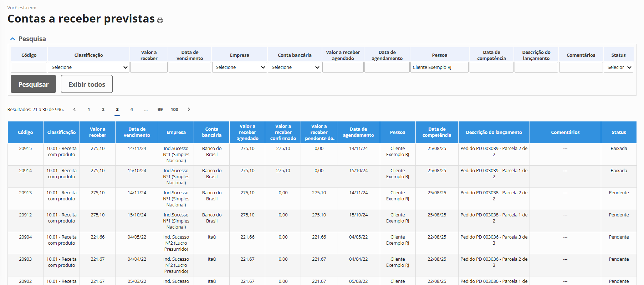The height and width of the screenshot is (285, 644).
Task: Go to results page 4
Action: tap(132, 110)
